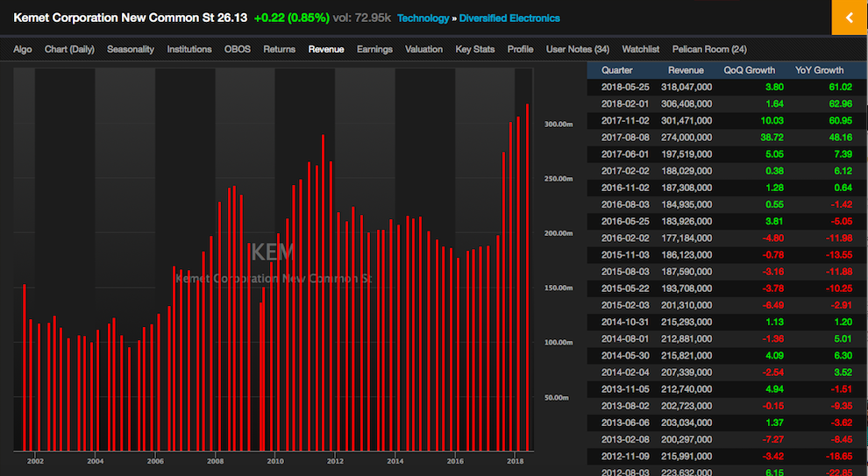Screen dimensions: 868x476
Task: Click YoY growth value -5.05
Action: (x=842, y=222)
